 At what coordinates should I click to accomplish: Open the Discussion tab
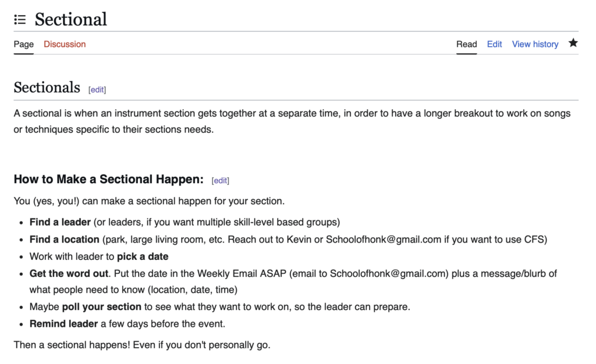coord(65,44)
